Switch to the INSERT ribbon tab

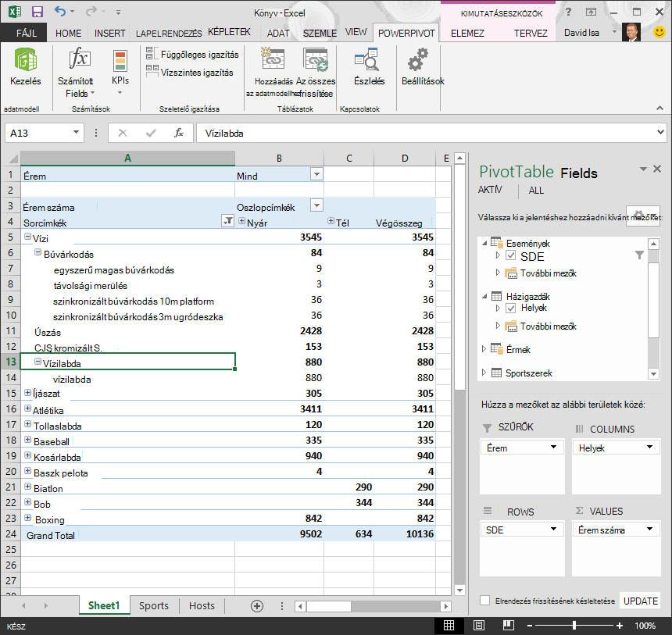tap(109, 33)
